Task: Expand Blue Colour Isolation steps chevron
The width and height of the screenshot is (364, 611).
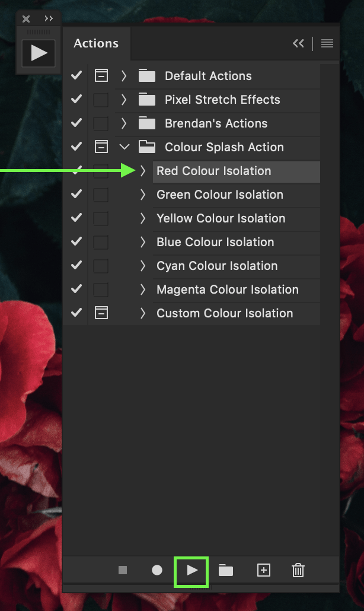Action: (143, 242)
